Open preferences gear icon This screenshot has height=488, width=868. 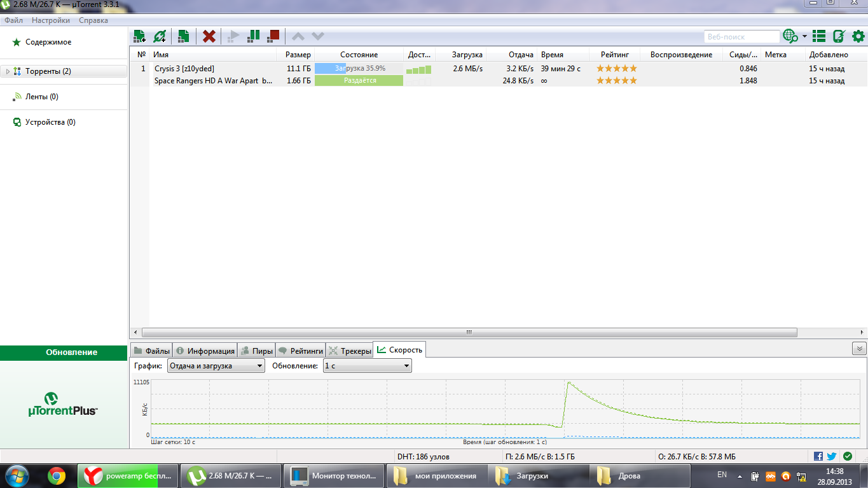858,36
